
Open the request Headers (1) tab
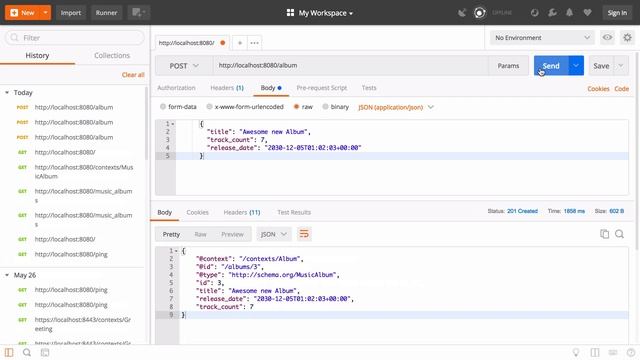tap(227, 88)
